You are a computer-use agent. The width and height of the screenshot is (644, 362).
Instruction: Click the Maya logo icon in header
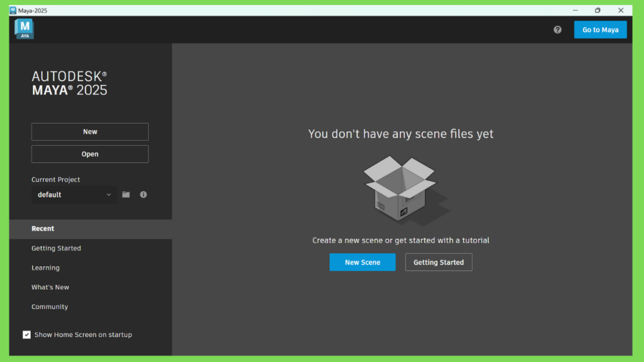pos(25,29)
